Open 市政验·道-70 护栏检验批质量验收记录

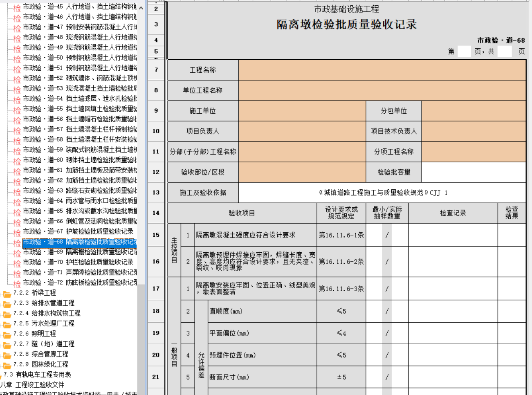[x=78, y=262]
